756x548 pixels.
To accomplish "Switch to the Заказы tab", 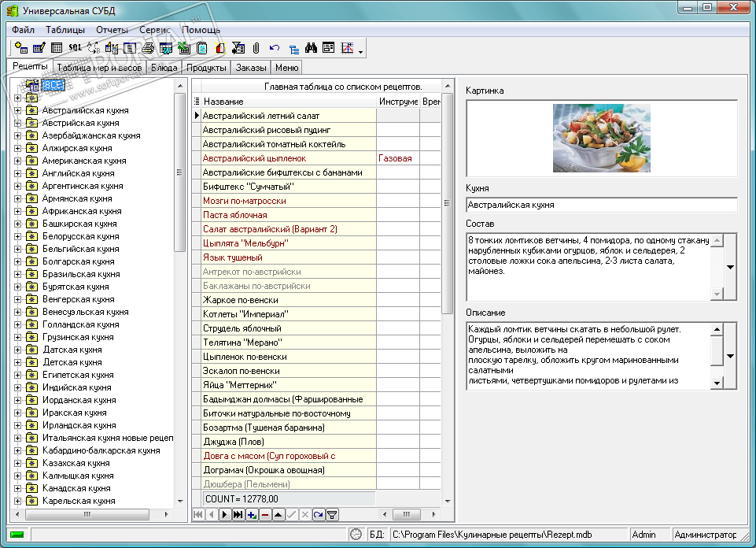I will 251,68.
